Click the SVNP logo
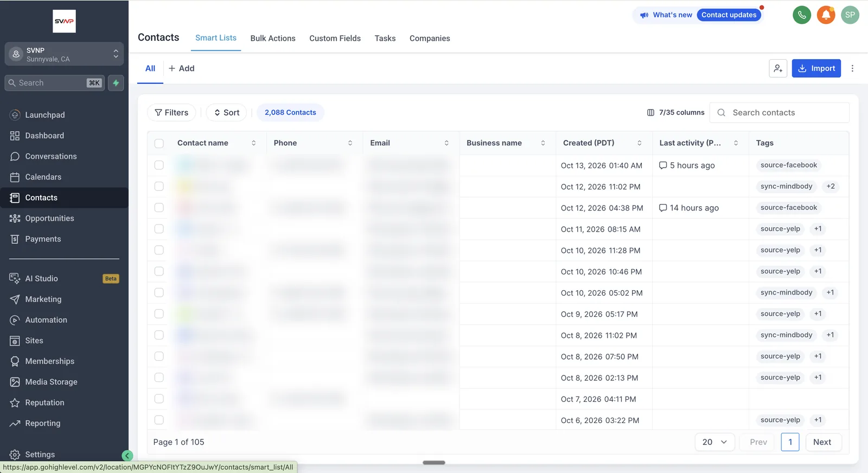Image resolution: width=868 pixels, height=473 pixels. click(x=64, y=21)
